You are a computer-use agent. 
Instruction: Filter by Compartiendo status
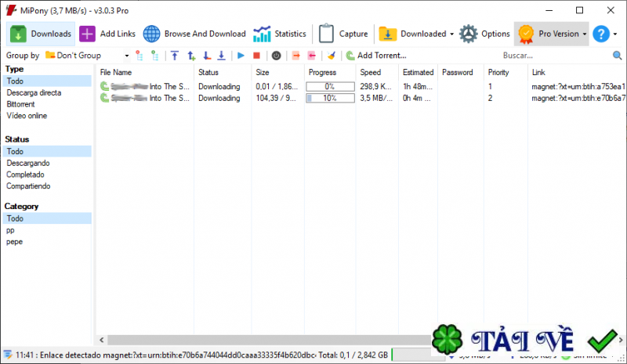tap(28, 186)
